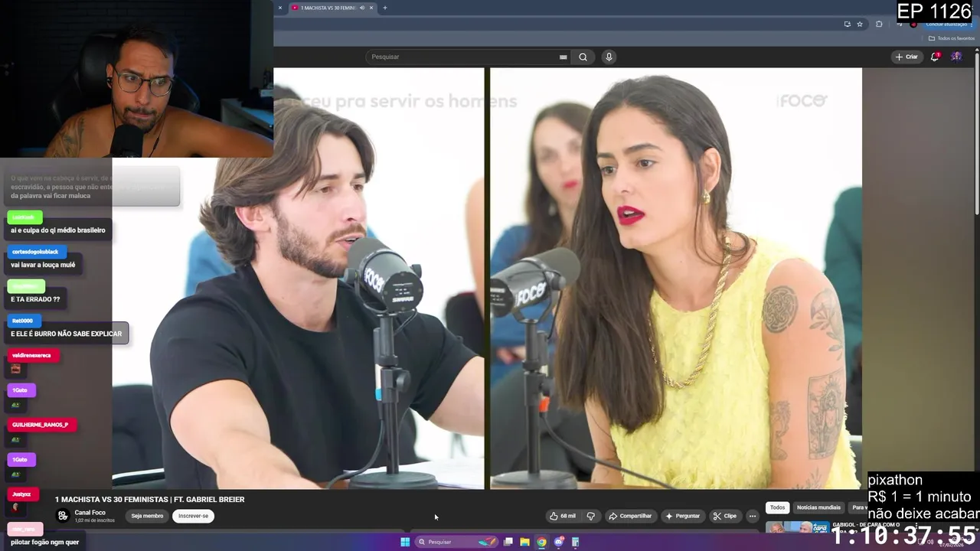Click the Compartilhar share button

point(630,516)
